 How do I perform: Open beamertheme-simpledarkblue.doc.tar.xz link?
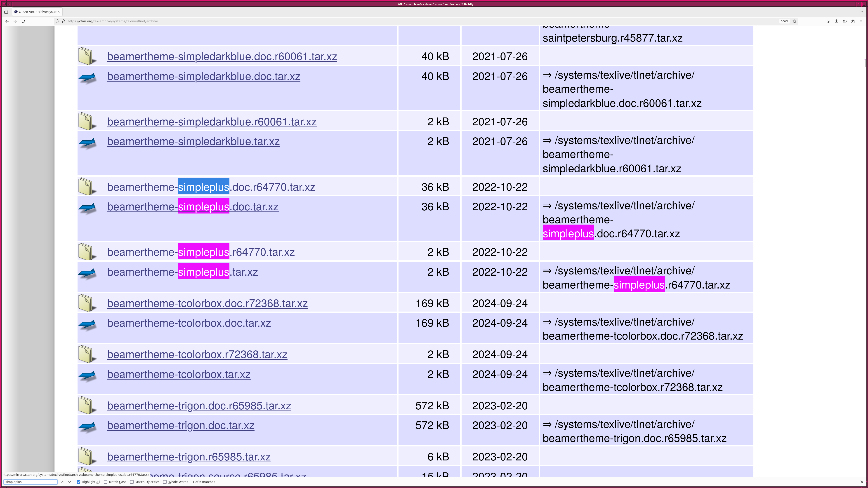tap(203, 76)
